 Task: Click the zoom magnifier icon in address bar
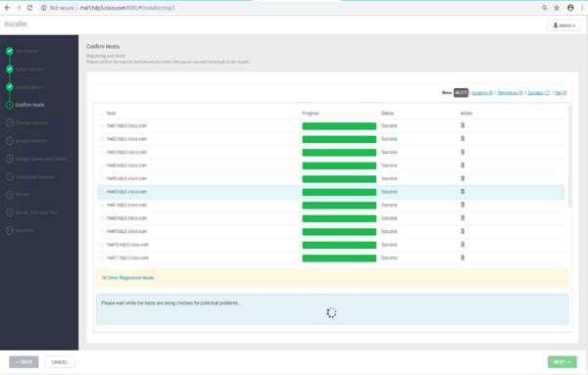point(544,8)
